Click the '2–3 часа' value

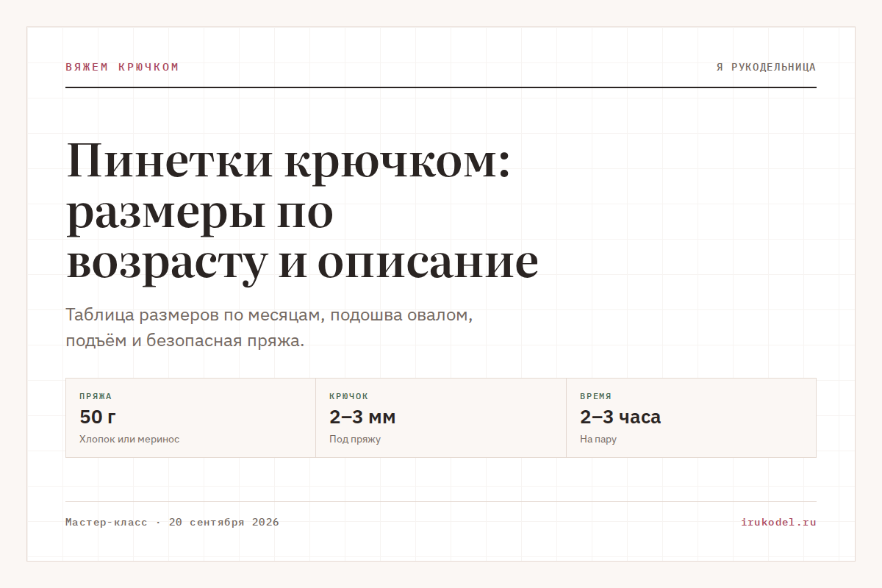[x=620, y=417]
